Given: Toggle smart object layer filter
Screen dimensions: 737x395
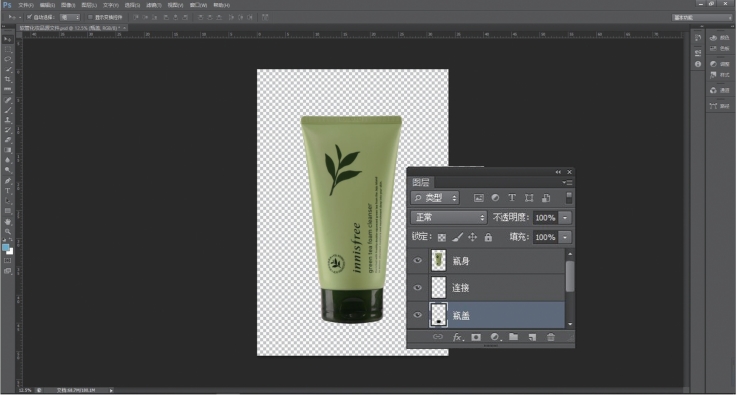Looking at the screenshot, I should pos(546,198).
